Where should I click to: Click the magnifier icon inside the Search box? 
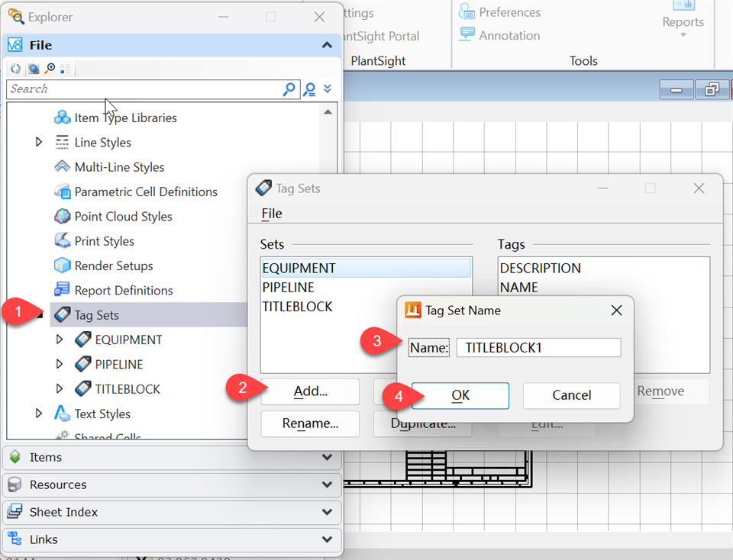pos(289,89)
